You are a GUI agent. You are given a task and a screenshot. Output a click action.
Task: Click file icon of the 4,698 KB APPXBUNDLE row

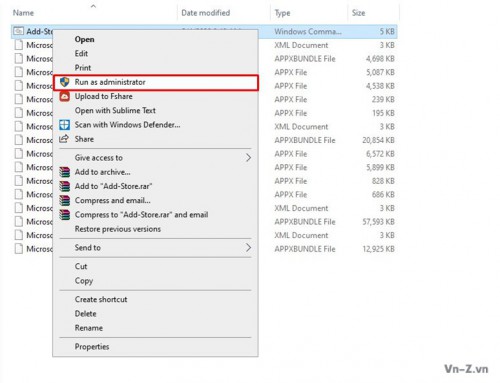point(19,59)
